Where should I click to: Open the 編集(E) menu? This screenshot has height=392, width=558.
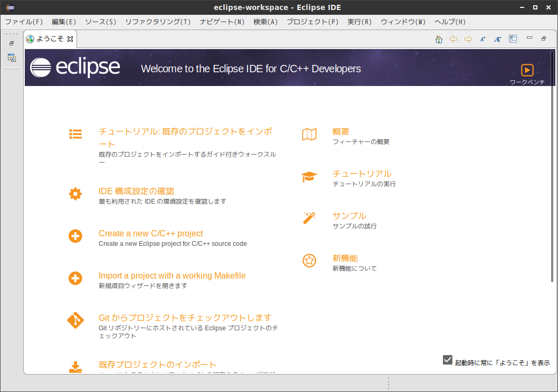tap(64, 22)
